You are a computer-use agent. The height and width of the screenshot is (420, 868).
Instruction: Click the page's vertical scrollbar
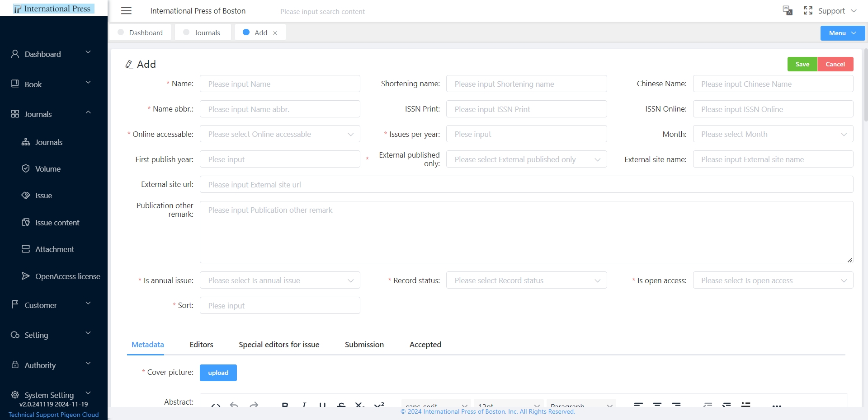tap(866, 86)
